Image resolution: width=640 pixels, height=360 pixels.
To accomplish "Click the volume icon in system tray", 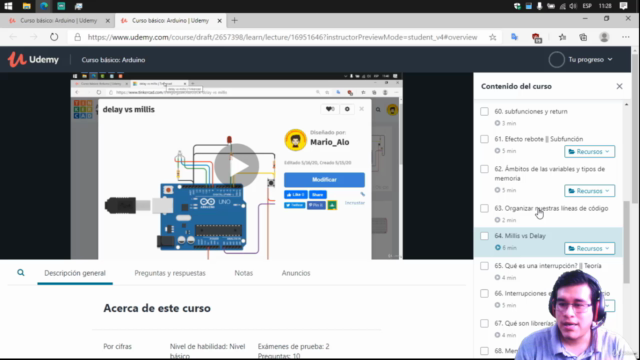I will point(573,6).
